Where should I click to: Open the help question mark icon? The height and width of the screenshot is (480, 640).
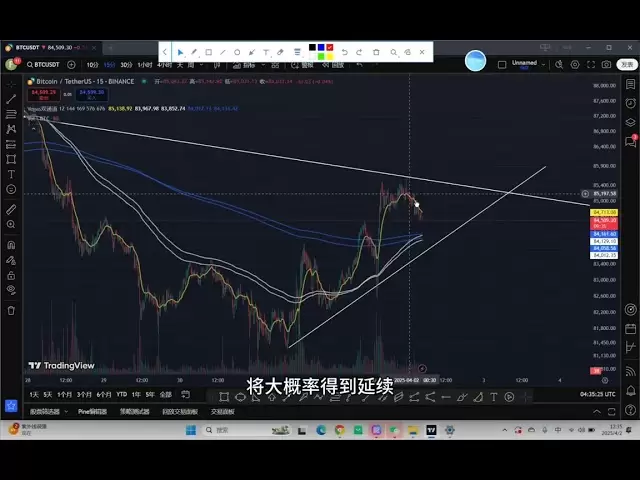[631, 409]
